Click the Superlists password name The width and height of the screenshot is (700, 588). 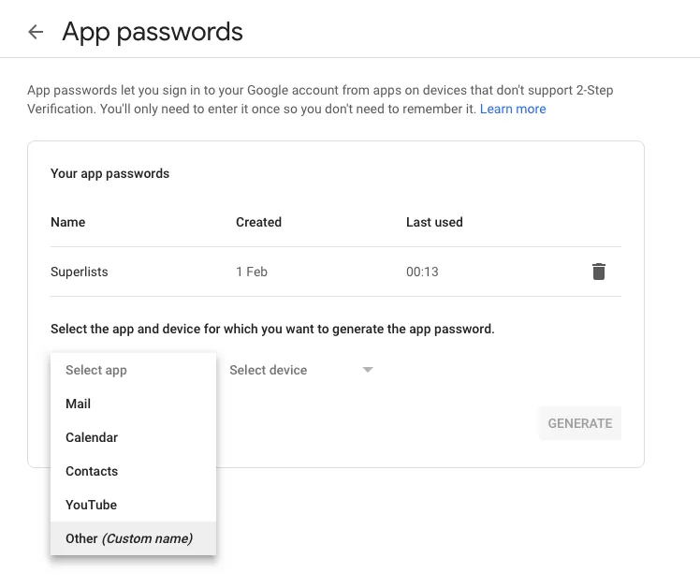[80, 272]
